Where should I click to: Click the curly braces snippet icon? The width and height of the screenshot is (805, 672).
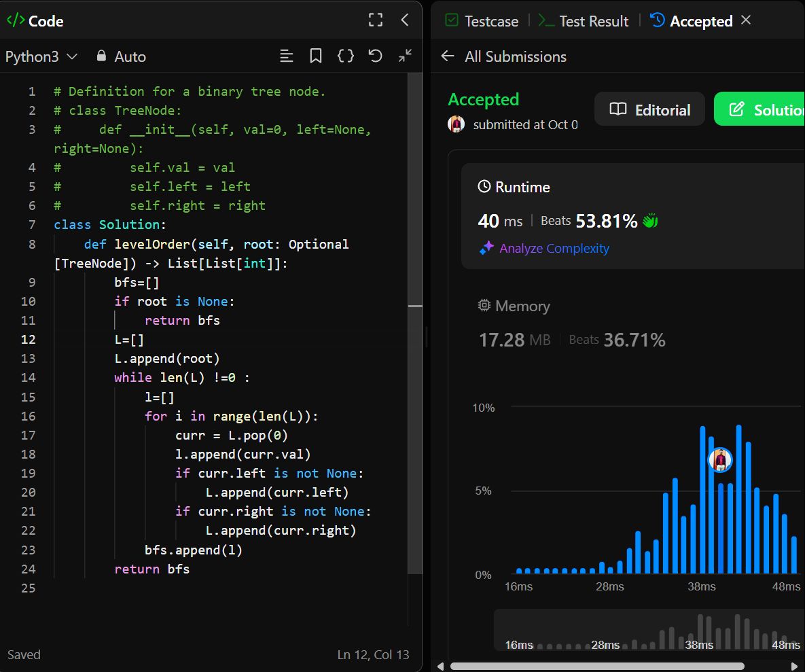tap(346, 56)
